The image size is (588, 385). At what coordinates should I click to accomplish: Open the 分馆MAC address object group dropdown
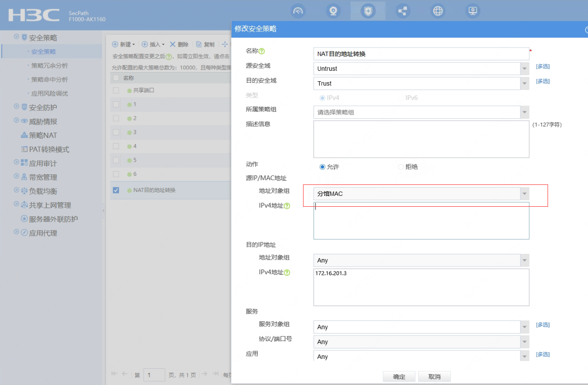click(524, 193)
